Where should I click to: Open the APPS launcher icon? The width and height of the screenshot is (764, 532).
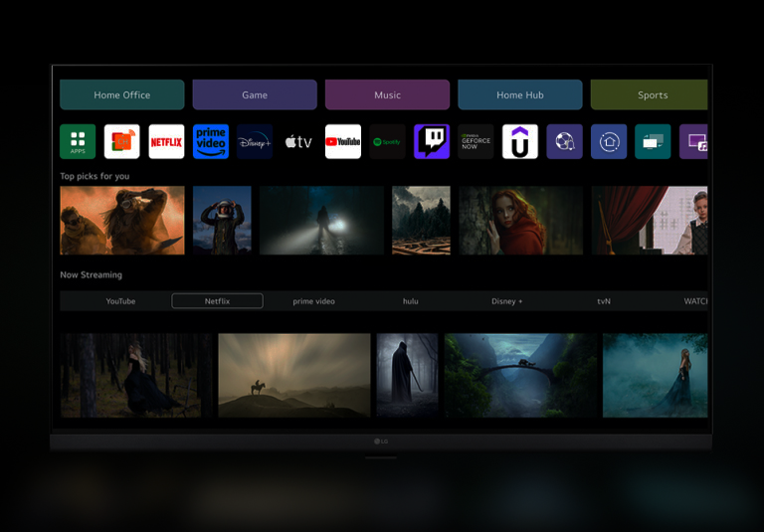[x=78, y=142]
